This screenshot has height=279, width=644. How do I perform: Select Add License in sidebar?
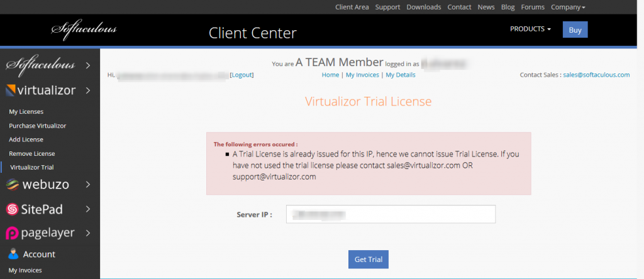pyautogui.click(x=26, y=139)
